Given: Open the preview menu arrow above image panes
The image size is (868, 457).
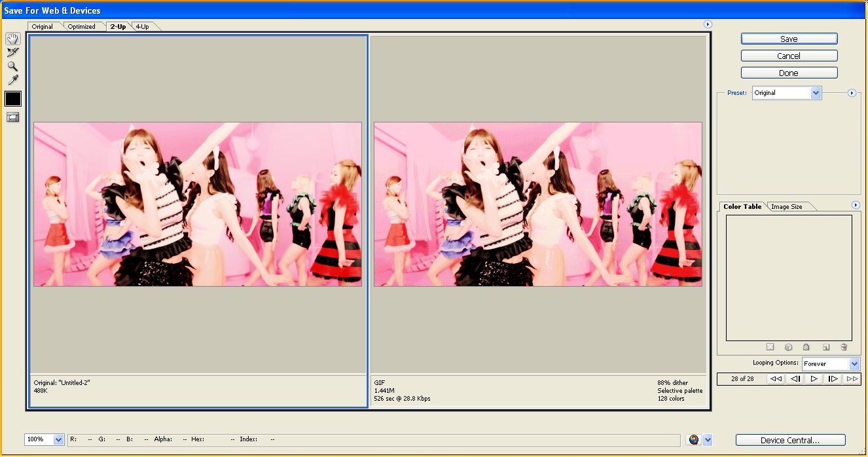Looking at the screenshot, I should tap(708, 24).
